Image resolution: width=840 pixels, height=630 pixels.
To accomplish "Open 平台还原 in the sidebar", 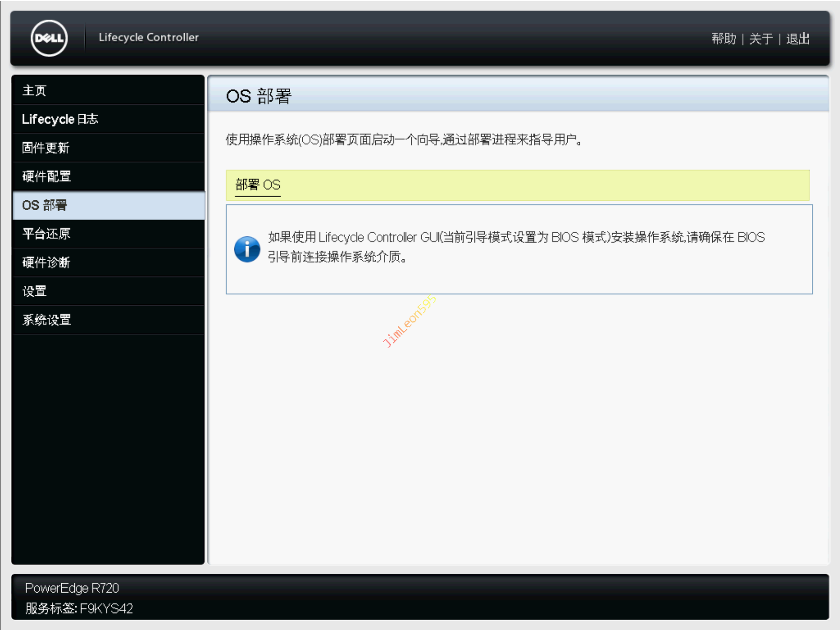I will click(46, 234).
